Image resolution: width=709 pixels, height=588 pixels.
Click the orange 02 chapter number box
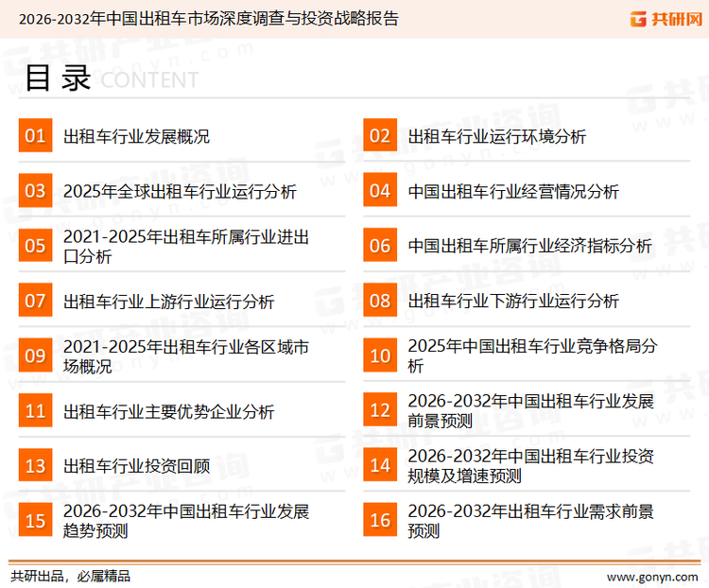coord(380,136)
